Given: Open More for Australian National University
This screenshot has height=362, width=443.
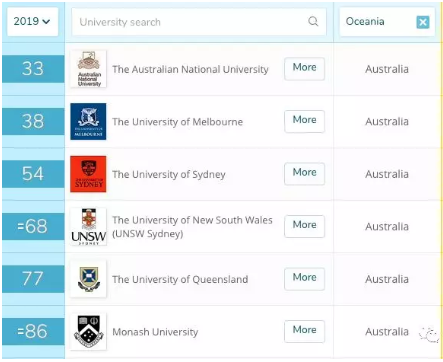Looking at the screenshot, I should pyautogui.click(x=304, y=68).
